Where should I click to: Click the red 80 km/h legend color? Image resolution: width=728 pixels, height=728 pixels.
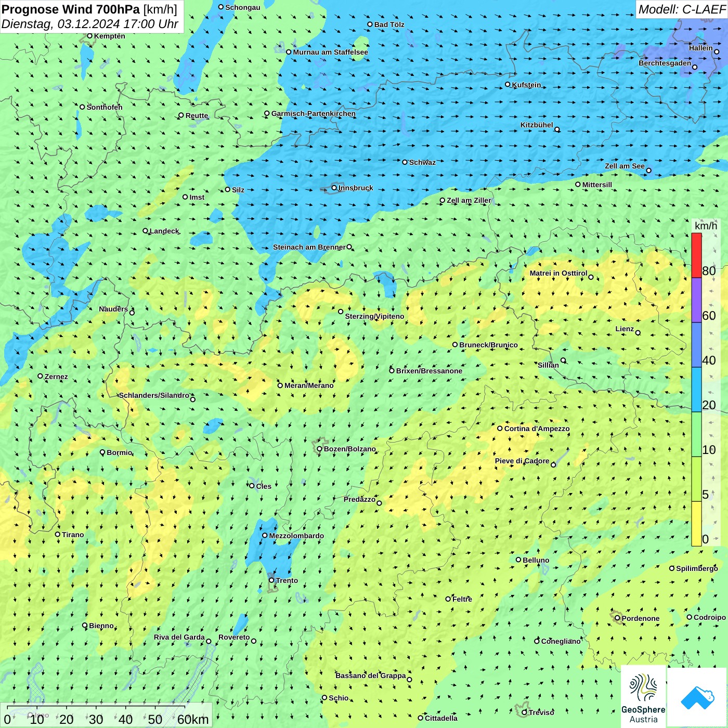(696, 255)
